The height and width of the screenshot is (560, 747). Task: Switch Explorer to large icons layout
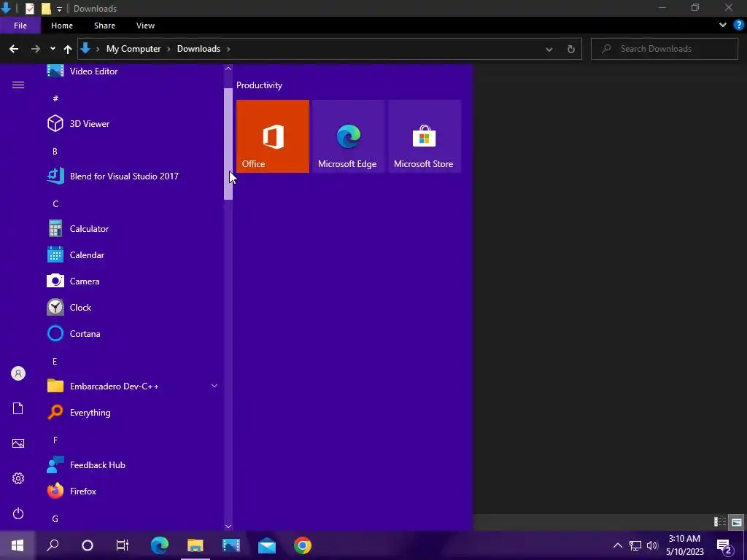pyautogui.click(x=737, y=522)
